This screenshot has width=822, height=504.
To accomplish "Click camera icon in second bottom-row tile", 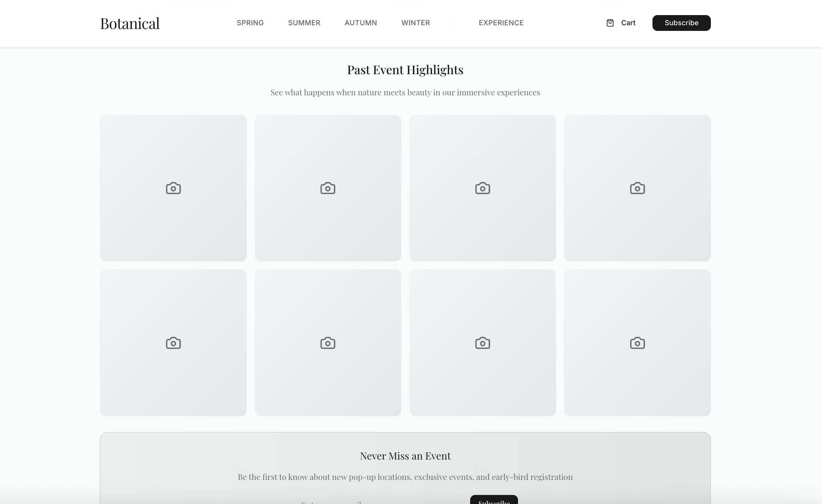I will [328, 343].
